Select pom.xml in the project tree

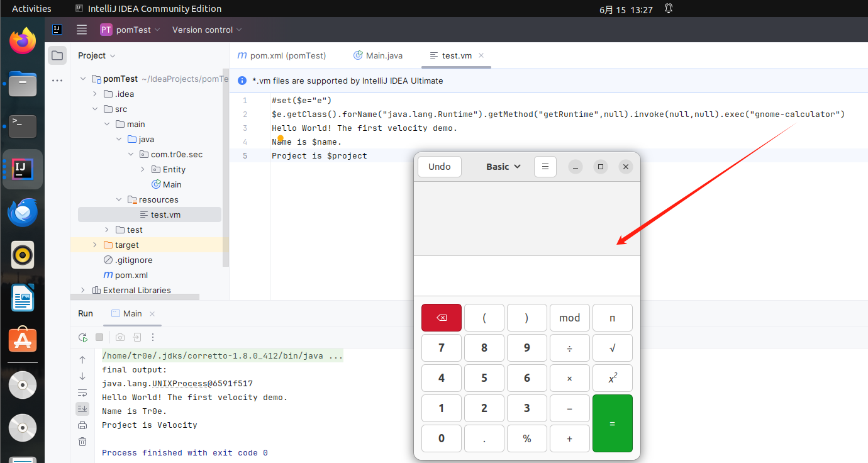pos(125,275)
